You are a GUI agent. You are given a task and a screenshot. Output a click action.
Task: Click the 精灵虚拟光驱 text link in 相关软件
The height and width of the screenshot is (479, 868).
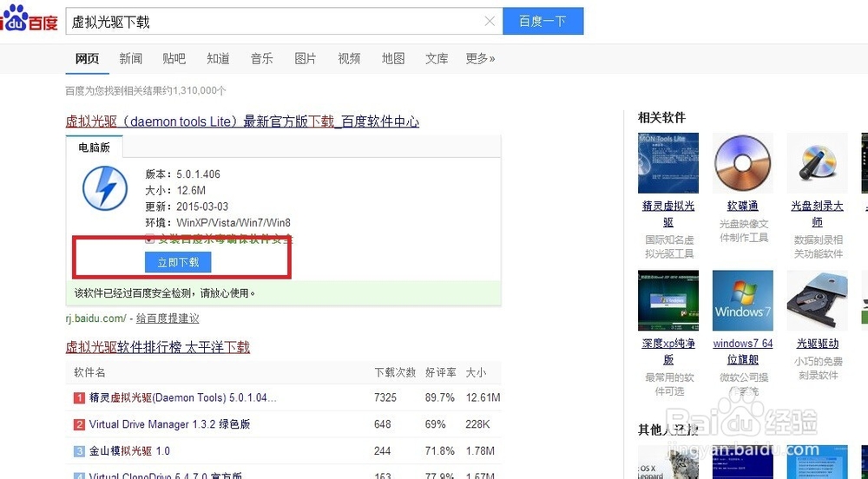[x=668, y=213]
